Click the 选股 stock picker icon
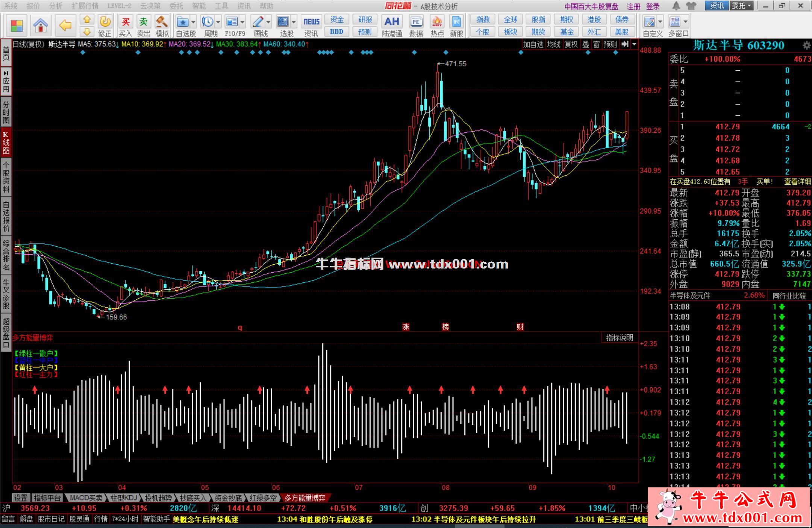812x528 pixels. 283,22
